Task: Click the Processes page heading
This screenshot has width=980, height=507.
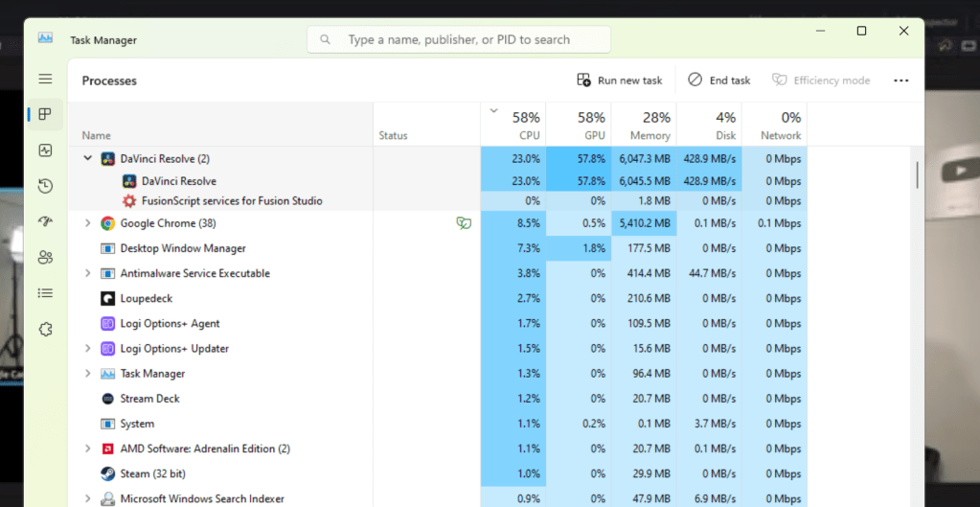Action: [109, 81]
